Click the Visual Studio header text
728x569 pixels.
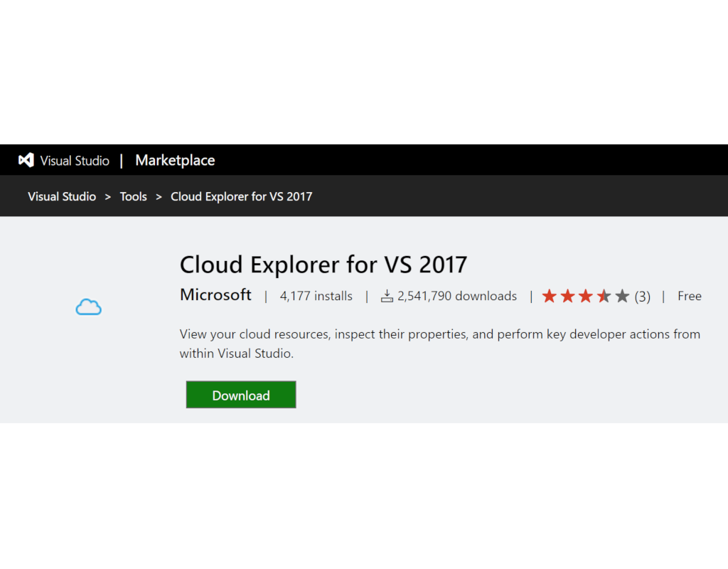tap(75, 161)
